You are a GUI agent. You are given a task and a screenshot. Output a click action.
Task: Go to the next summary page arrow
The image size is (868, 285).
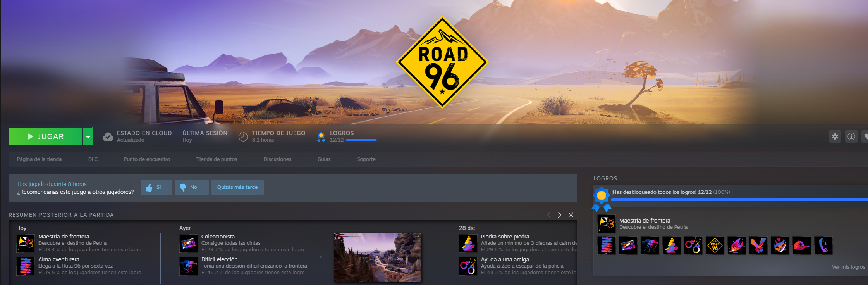coord(559,215)
